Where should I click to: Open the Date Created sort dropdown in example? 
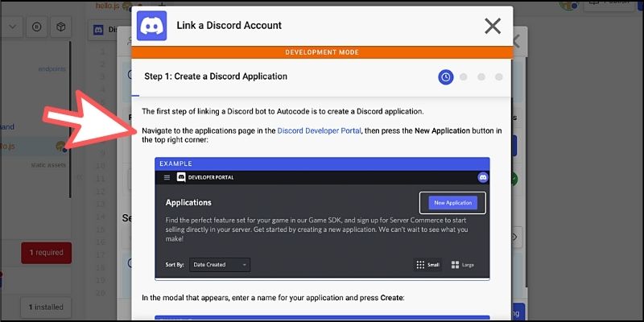click(x=220, y=265)
